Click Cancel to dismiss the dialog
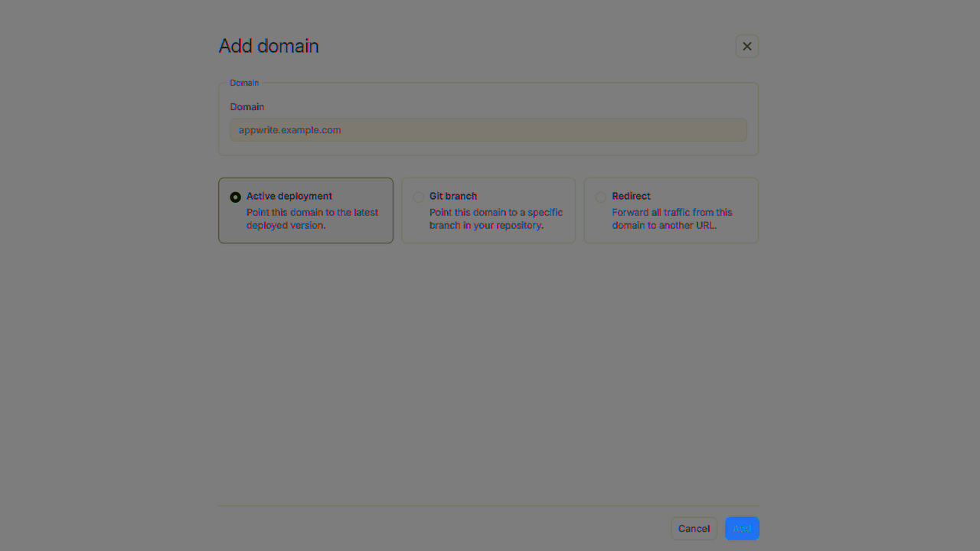Image resolution: width=980 pixels, height=551 pixels. coord(694,528)
